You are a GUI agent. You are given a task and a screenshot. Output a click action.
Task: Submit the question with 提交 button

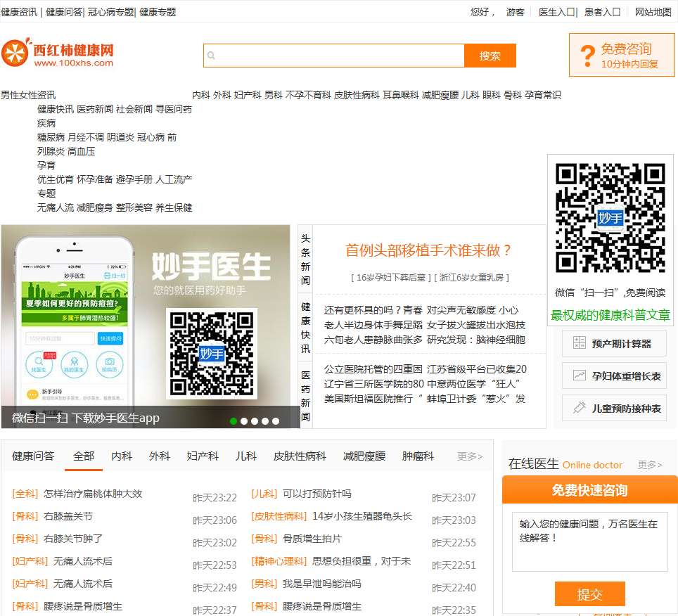point(590,594)
